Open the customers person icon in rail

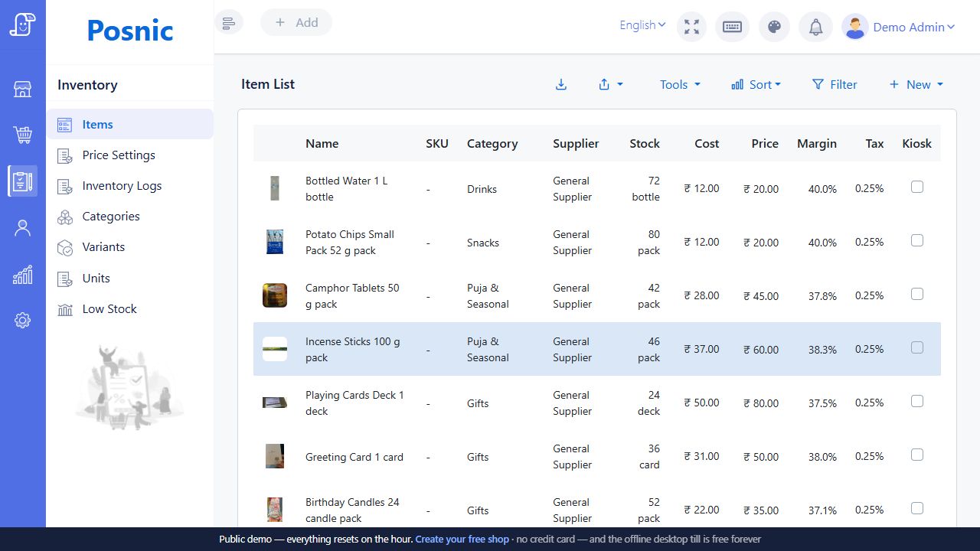click(x=23, y=228)
